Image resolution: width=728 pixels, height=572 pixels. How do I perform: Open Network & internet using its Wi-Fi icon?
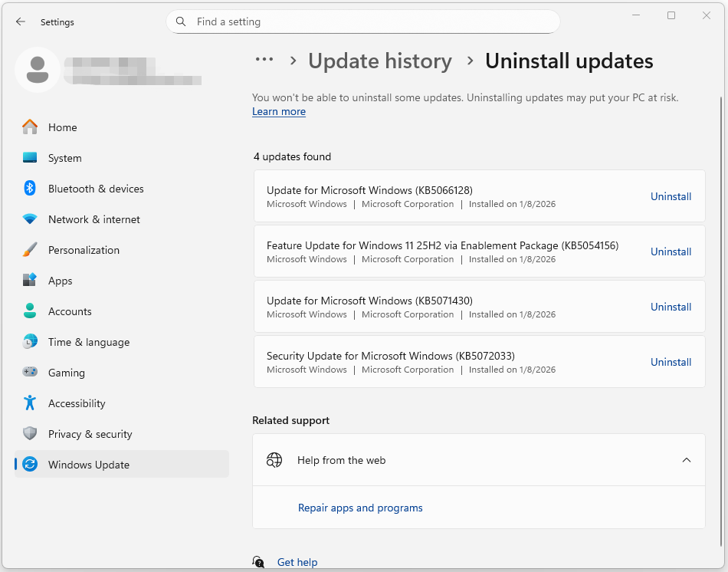(31, 219)
